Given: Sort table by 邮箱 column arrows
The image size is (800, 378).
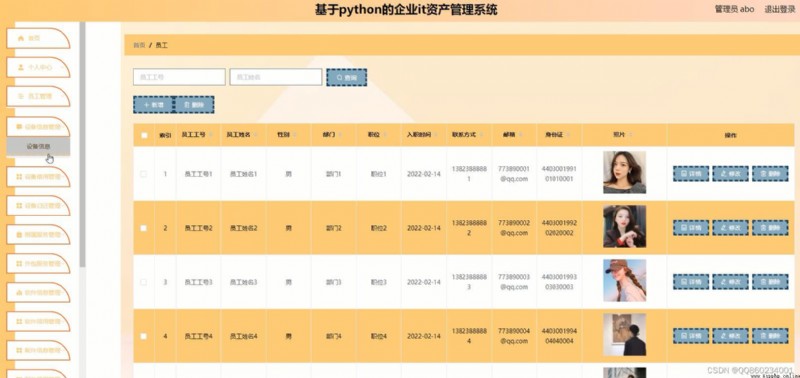Looking at the screenshot, I should (520, 135).
